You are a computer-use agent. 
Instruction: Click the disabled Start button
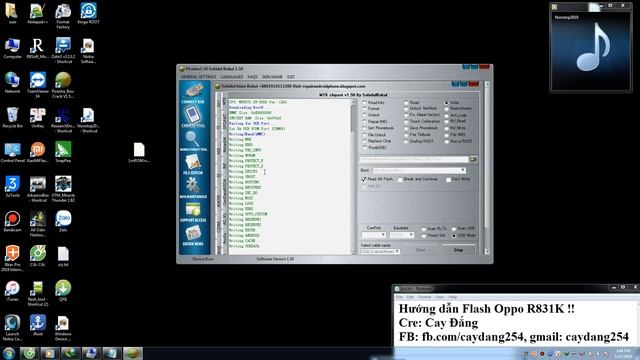(x=421, y=250)
